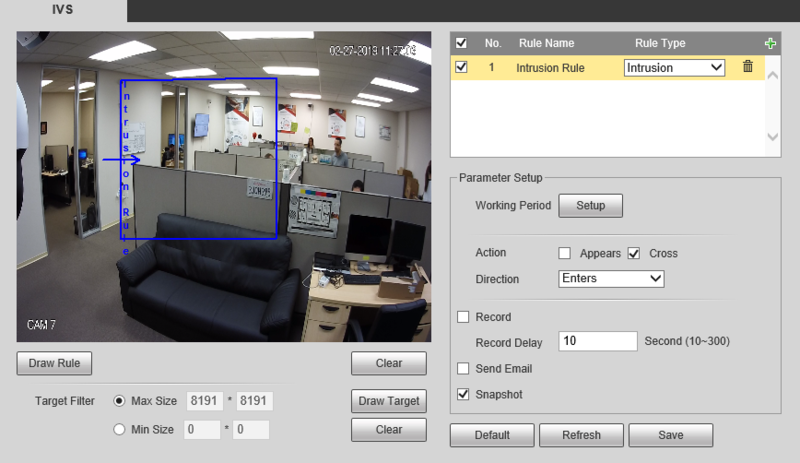Viewport: 800px width, 463px height.
Task: Select the Max Size radio button
Action: point(119,401)
